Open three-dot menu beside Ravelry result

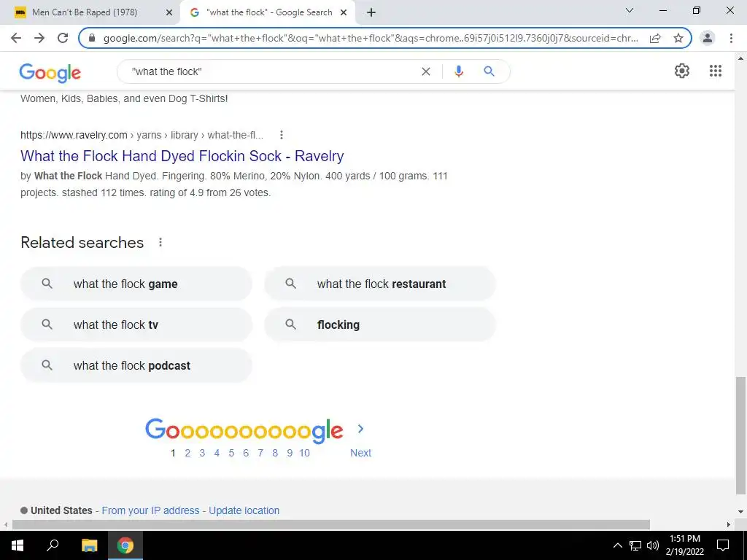click(282, 135)
